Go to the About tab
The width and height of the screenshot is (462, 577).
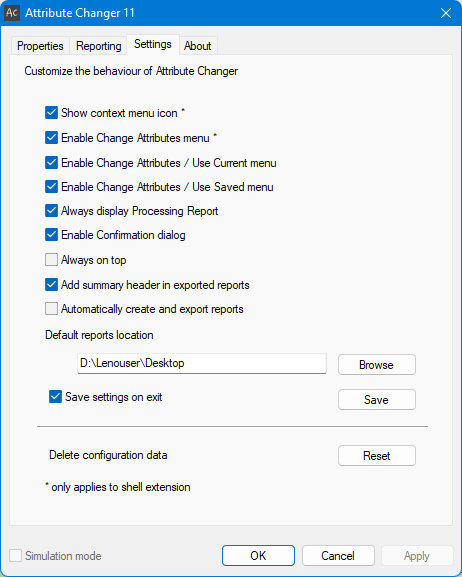[x=197, y=46]
